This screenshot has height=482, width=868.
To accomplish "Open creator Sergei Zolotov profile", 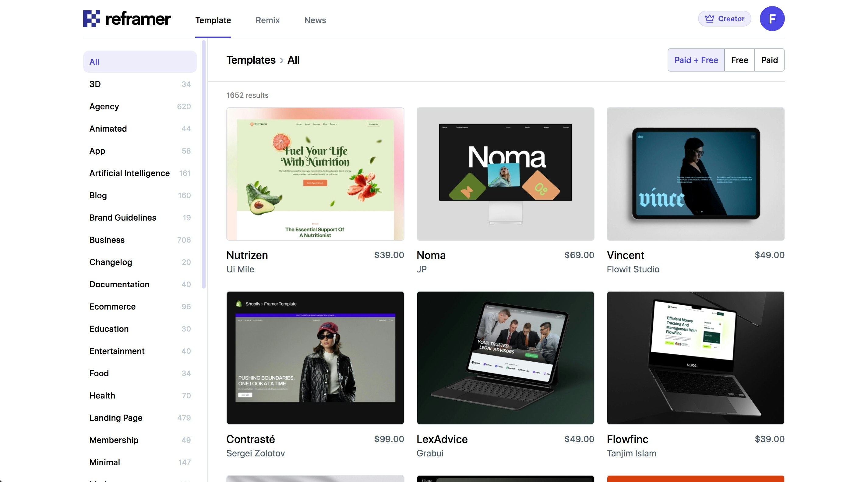I will 256,453.
